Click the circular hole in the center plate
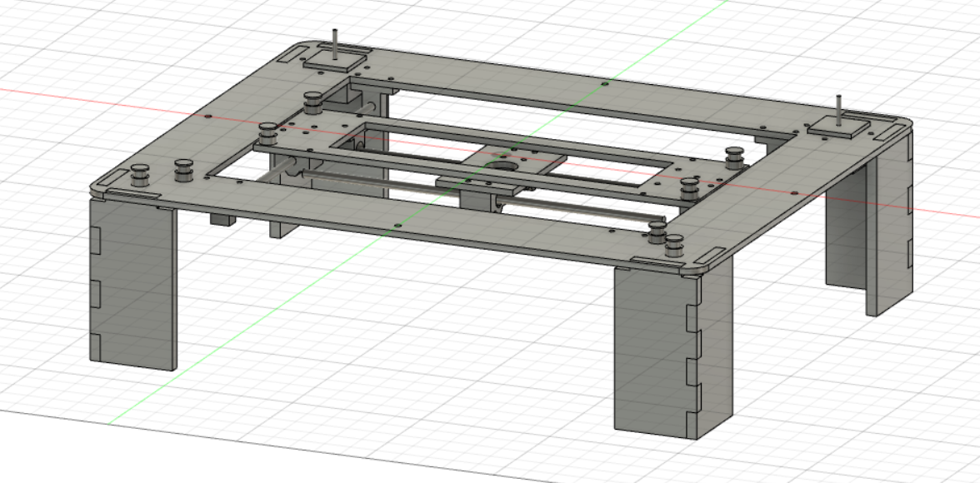980x483 pixels. tap(504, 167)
